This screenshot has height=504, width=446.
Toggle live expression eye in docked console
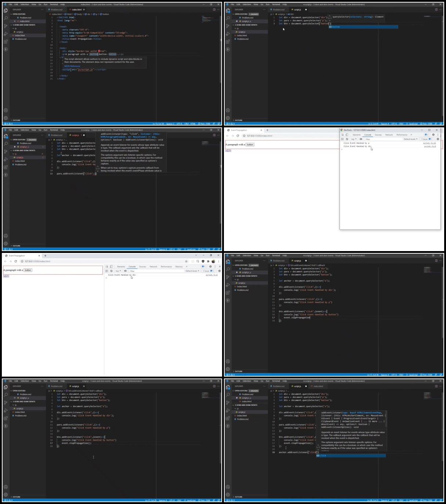click(125, 271)
